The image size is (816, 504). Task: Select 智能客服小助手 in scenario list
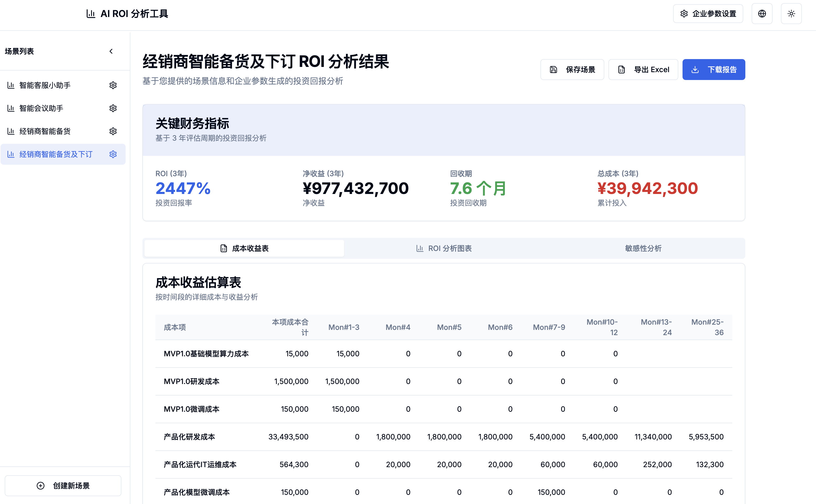point(45,85)
